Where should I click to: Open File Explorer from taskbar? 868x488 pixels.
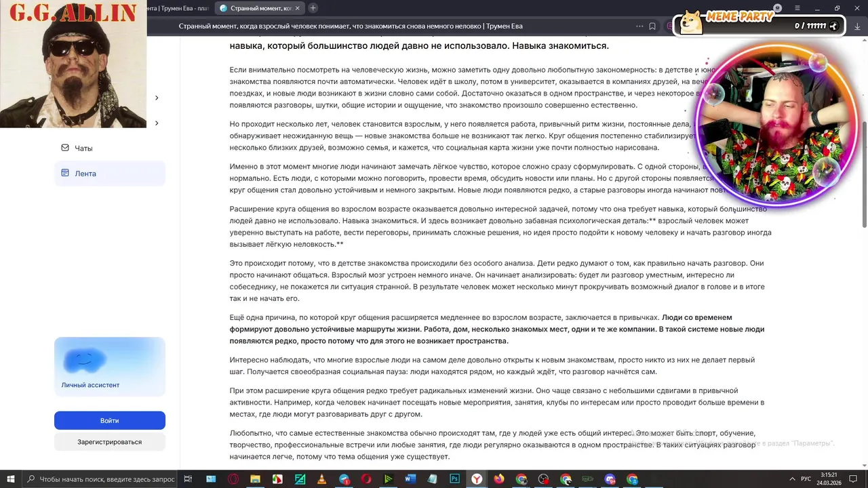point(255,479)
